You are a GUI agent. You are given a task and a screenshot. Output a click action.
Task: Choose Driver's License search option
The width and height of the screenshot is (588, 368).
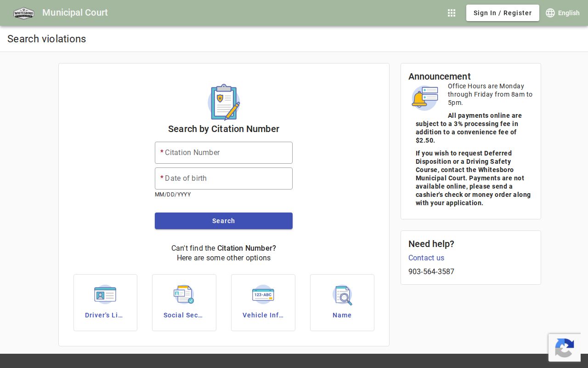[x=105, y=303]
